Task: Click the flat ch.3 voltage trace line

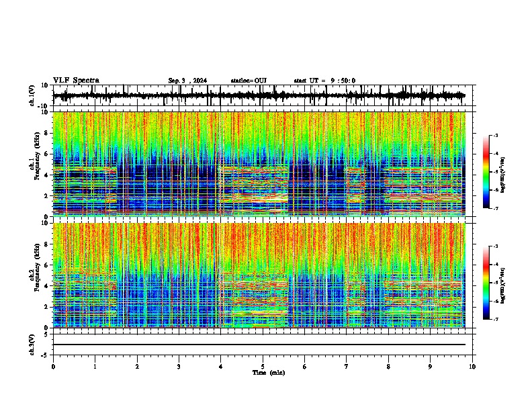Action: pyautogui.click(x=259, y=345)
